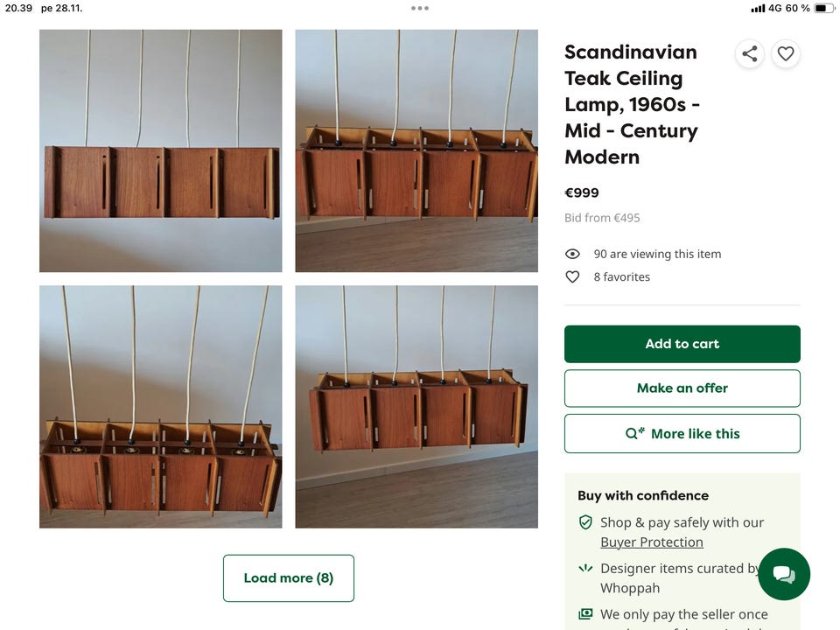Viewport: 840px width, 630px height.
Task: View bottom-right angled lamp photo
Action: pyautogui.click(x=416, y=407)
